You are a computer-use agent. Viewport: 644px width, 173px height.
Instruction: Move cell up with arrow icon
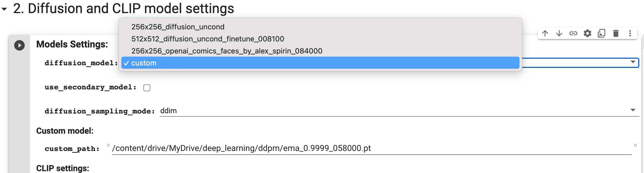tap(545, 33)
